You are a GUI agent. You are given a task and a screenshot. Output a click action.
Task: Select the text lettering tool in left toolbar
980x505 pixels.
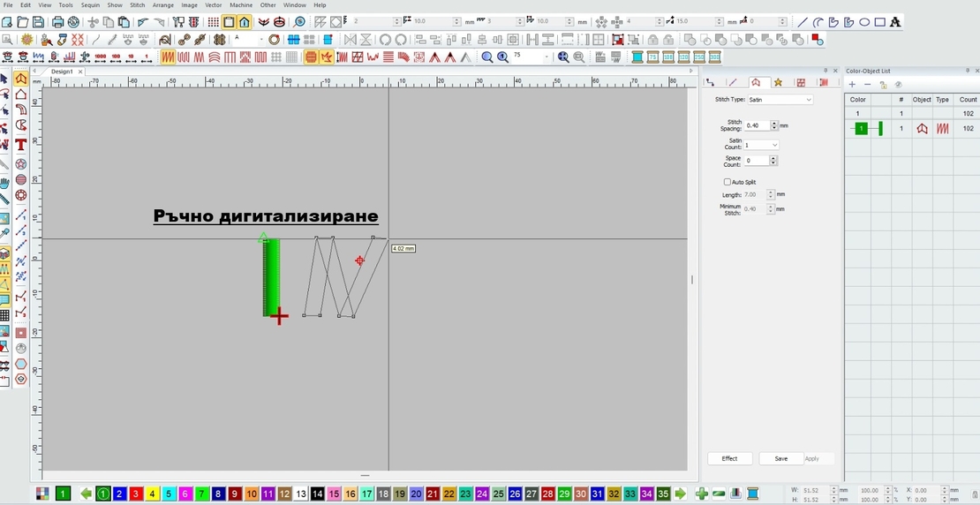[20, 145]
